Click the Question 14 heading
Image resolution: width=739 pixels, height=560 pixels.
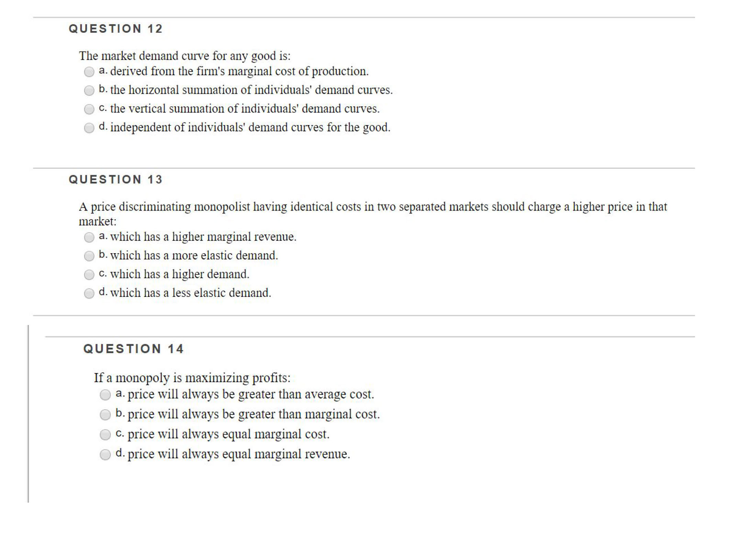point(133,349)
